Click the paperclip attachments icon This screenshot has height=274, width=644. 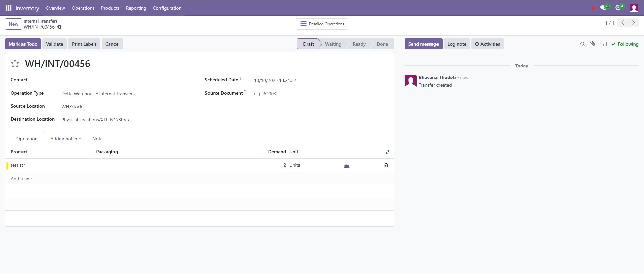(593, 44)
